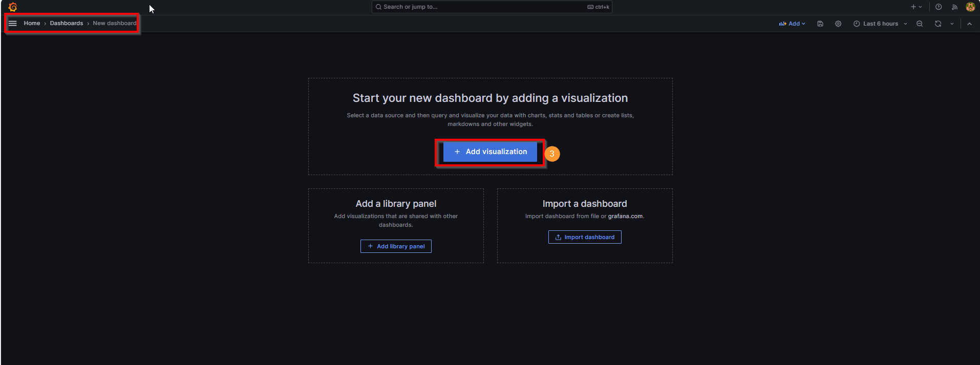Open the plus New menu in header

pyautogui.click(x=916, y=7)
